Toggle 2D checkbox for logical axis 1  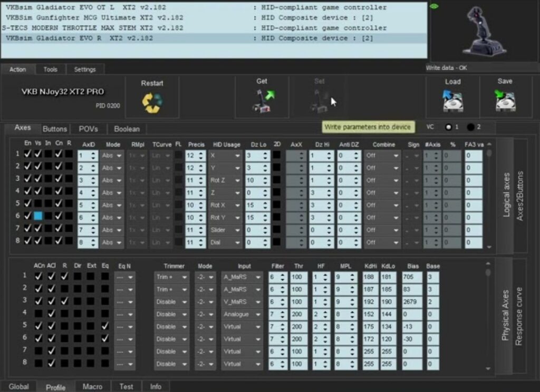pyautogui.click(x=276, y=155)
